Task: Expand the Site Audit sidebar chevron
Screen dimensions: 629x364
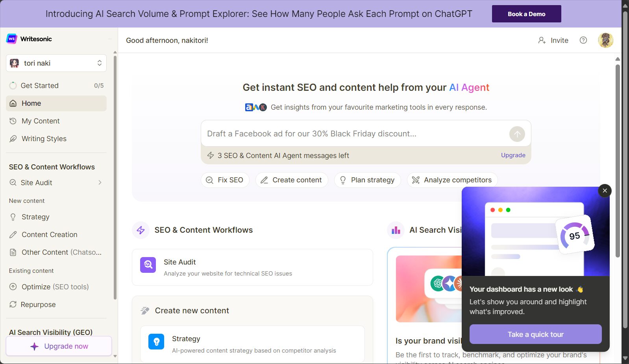Action: click(100, 182)
